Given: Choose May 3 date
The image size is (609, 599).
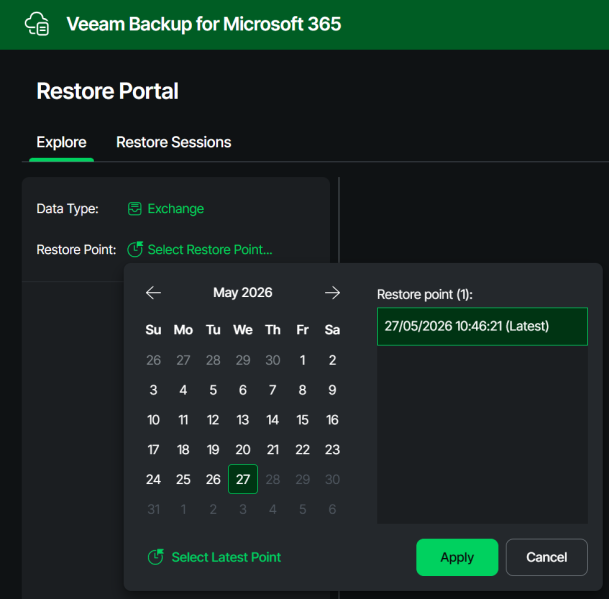Looking at the screenshot, I should [153, 390].
